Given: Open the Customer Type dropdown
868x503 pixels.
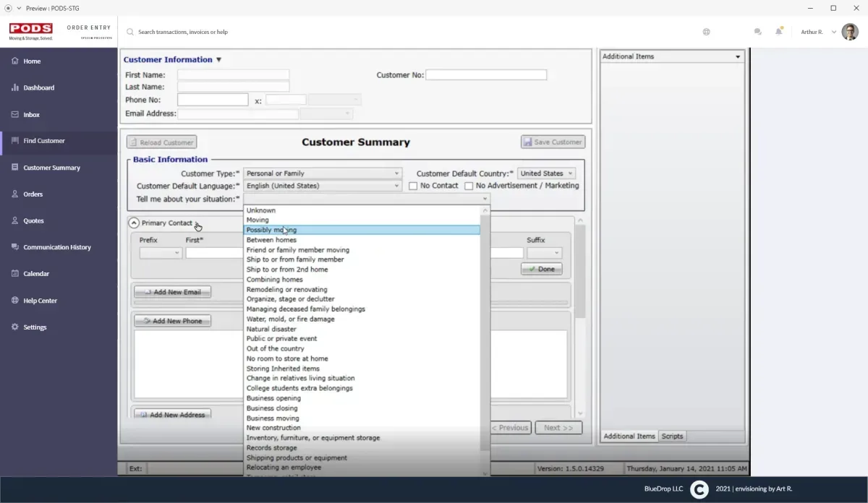Looking at the screenshot, I should 323,173.
